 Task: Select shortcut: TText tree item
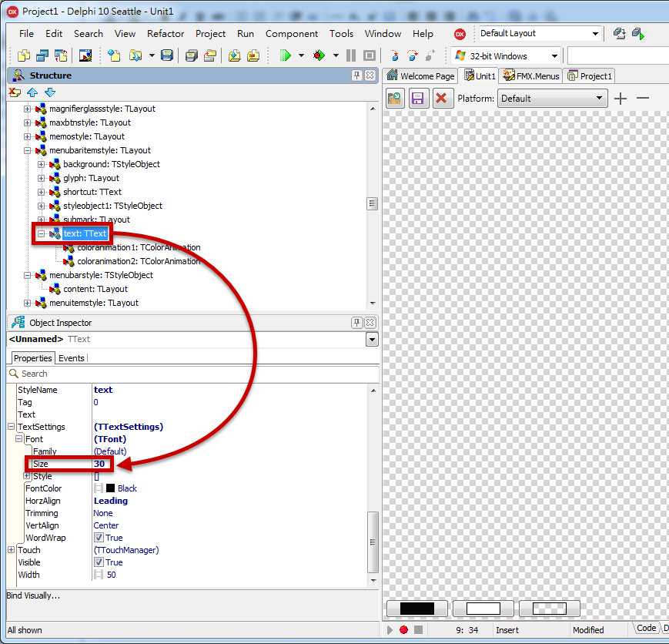[x=92, y=192]
